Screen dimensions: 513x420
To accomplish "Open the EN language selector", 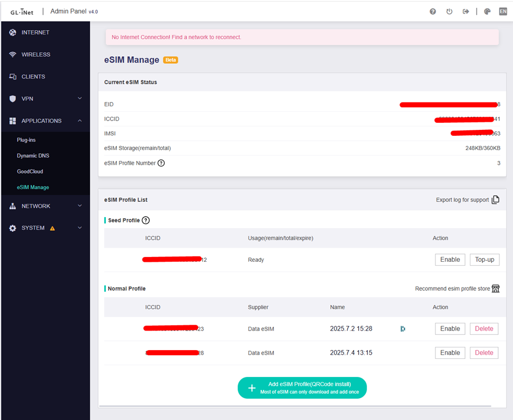I will coord(503,11).
